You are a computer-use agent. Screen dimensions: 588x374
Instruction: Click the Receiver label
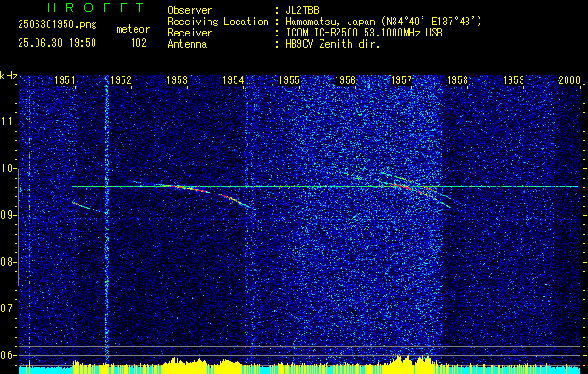coord(190,33)
